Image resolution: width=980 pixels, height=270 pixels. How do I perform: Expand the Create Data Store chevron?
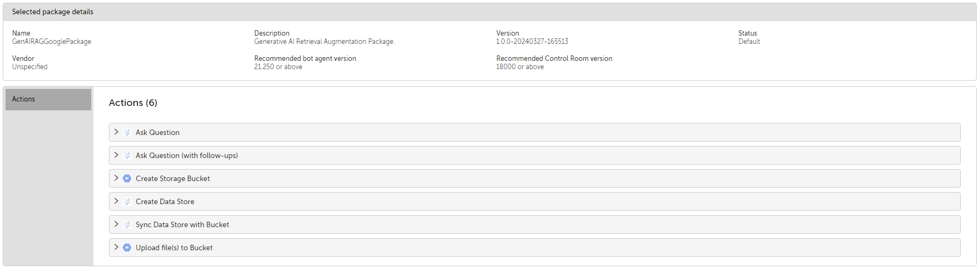click(x=116, y=201)
